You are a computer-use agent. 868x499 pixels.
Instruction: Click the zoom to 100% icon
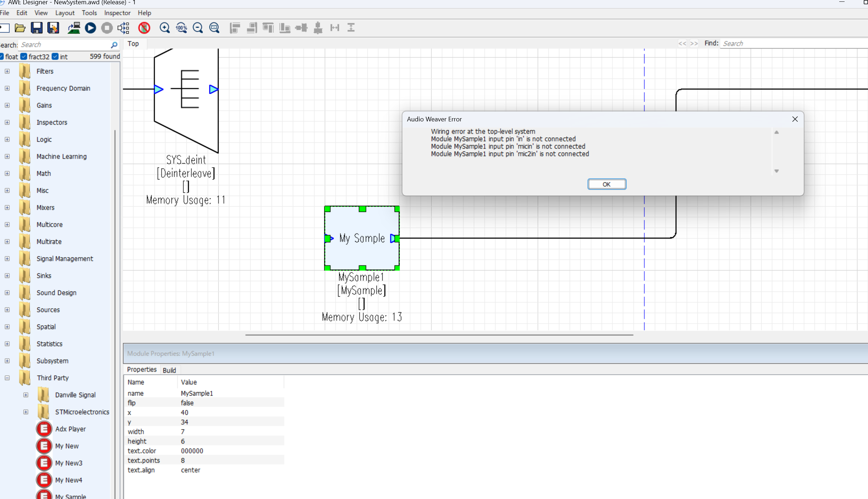[x=181, y=28]
